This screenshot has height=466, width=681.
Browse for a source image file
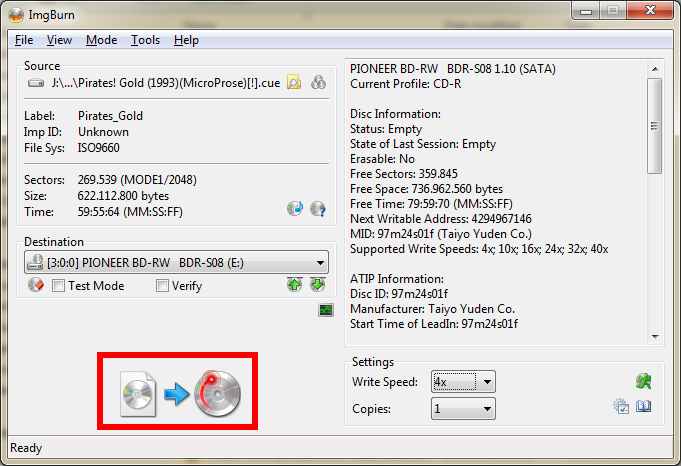point(294,83)
